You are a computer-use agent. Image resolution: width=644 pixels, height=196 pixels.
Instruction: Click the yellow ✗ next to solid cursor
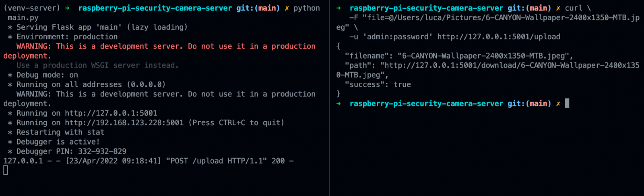(x=558, y=104)
